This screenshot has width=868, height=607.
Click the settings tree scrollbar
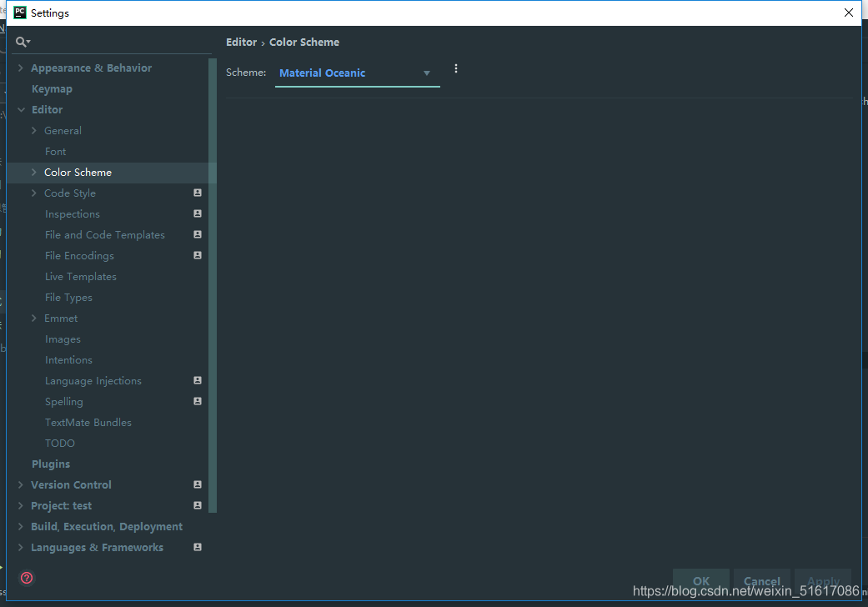pyautogui.click(x=213, y=285)
